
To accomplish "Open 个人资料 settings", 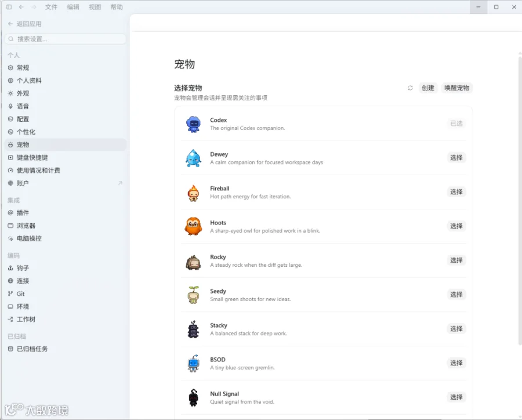I will click(65, 81).
